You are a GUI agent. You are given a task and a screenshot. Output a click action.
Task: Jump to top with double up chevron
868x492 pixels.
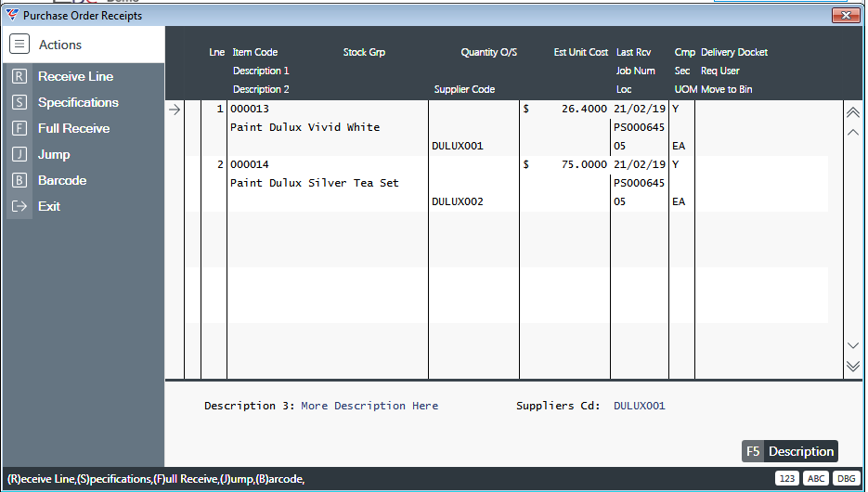pyautogui.click(x=853, y=112)
